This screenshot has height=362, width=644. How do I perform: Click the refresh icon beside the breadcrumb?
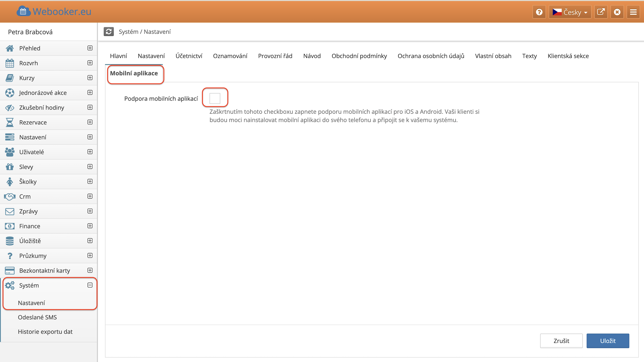(x=109, y=32)
